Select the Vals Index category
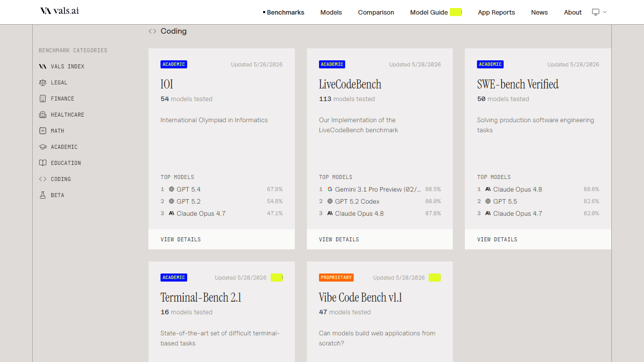This screenshot has height=362, width=644. [62, 66]
